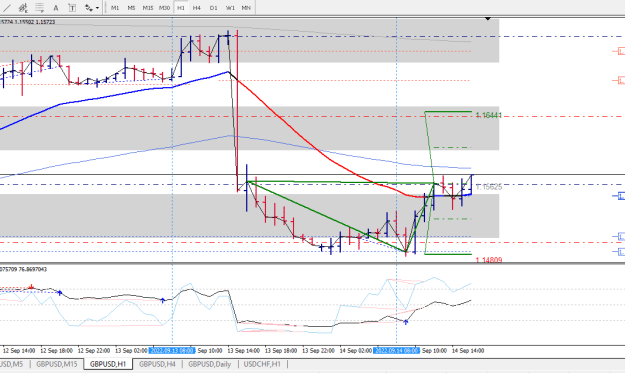Switch chart to D1 timeframe
Viewport: 625px width, 373px height.
(x=214, y=8)
